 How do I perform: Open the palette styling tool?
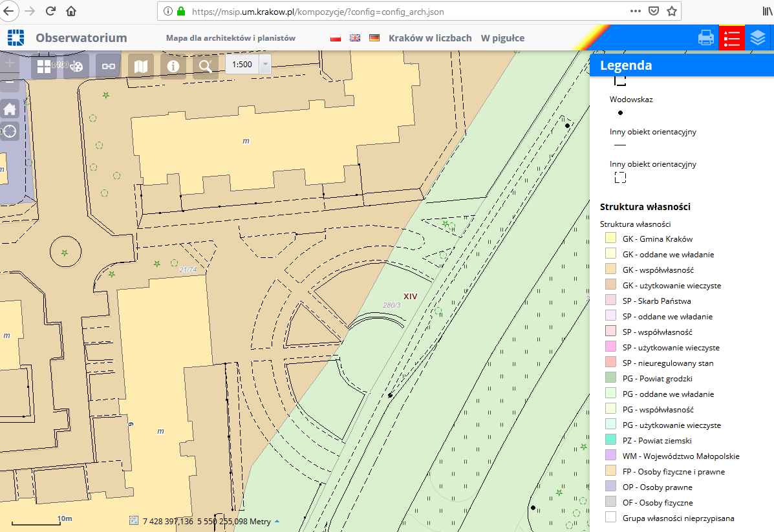click(76, 66)
